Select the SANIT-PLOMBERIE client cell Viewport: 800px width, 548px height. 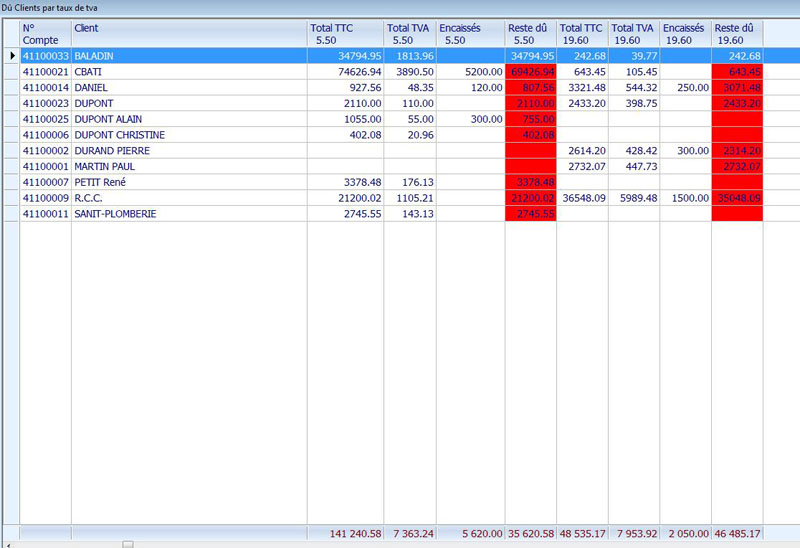188,214
